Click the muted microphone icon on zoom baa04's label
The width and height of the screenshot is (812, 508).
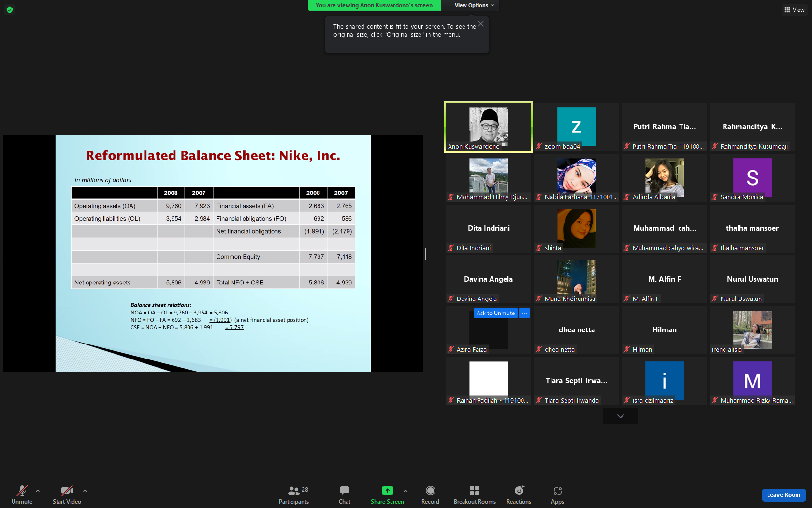[539, 146]
